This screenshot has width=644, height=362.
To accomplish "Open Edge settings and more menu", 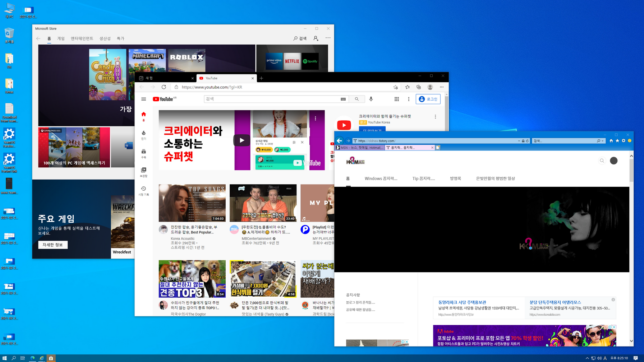I will (442, 87).
